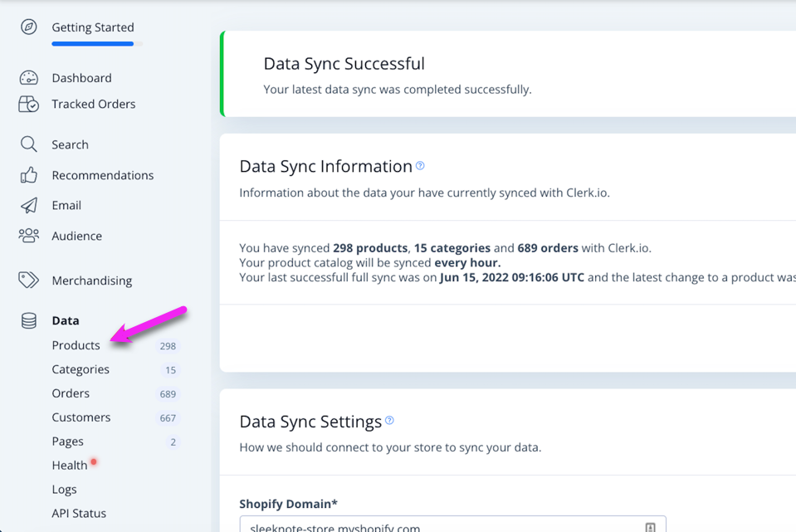Viewport: 796px width, 532px height.
Task: Open API Status under Data
Action: tap(79, 513)
